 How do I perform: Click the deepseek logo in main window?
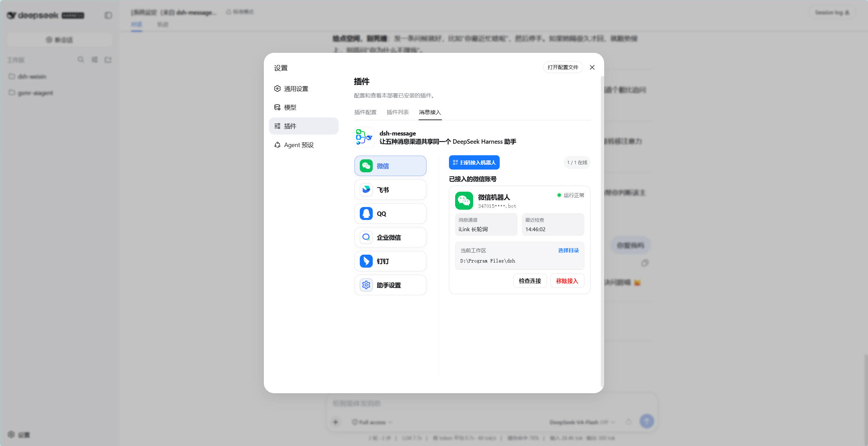(46, 15)
